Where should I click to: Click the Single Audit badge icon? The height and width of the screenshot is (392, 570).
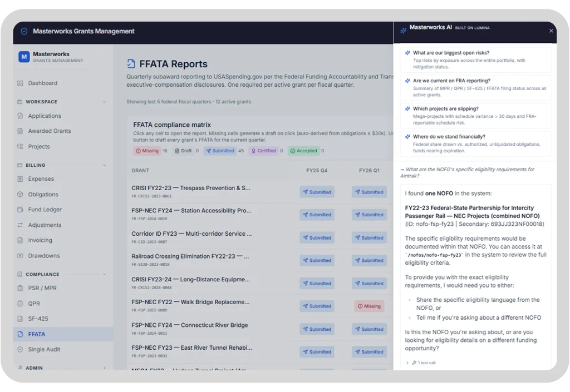pyautogui.click(x=20, y=350)
